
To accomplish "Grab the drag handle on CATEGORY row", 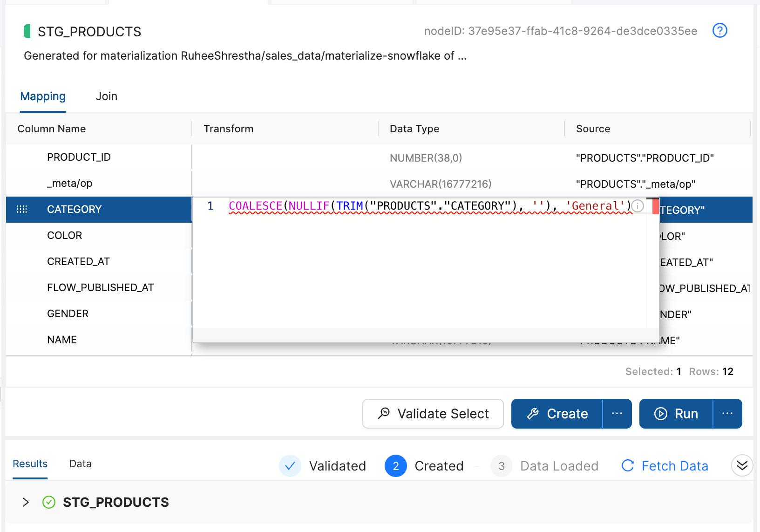I will coord(22,209).
